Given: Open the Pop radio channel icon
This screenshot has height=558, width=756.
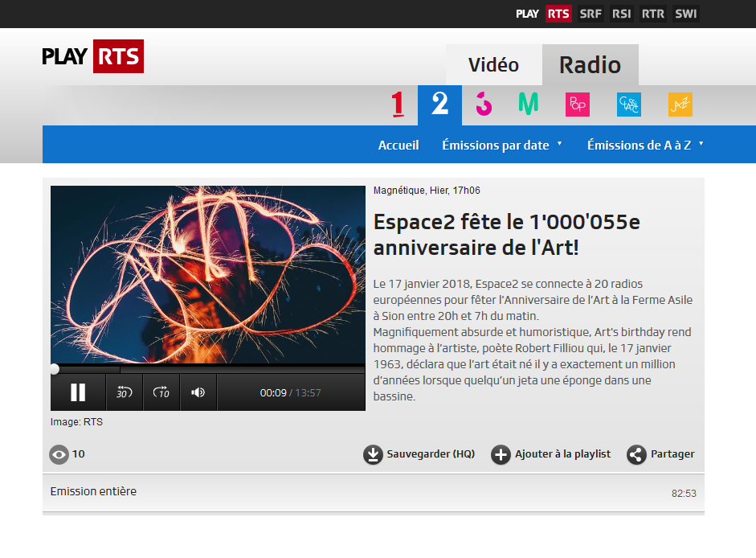Looking at the screenshot, I should (x=578, y=105).
